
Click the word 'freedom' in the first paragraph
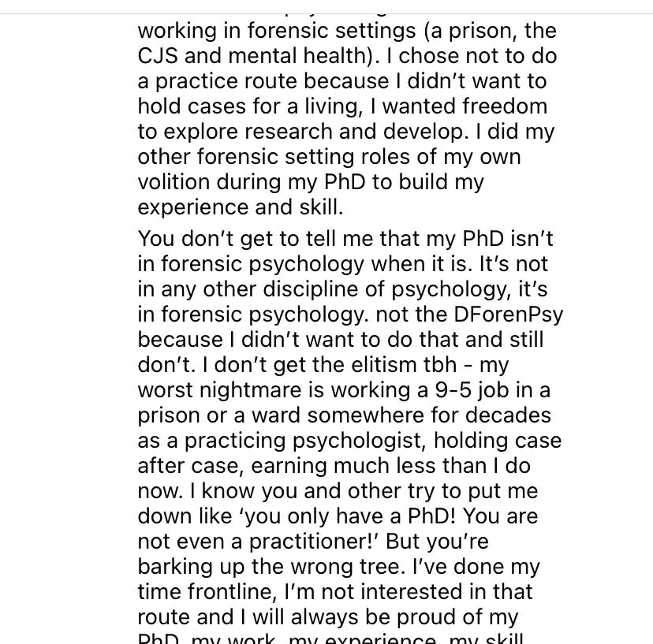[x=505, y=106]
